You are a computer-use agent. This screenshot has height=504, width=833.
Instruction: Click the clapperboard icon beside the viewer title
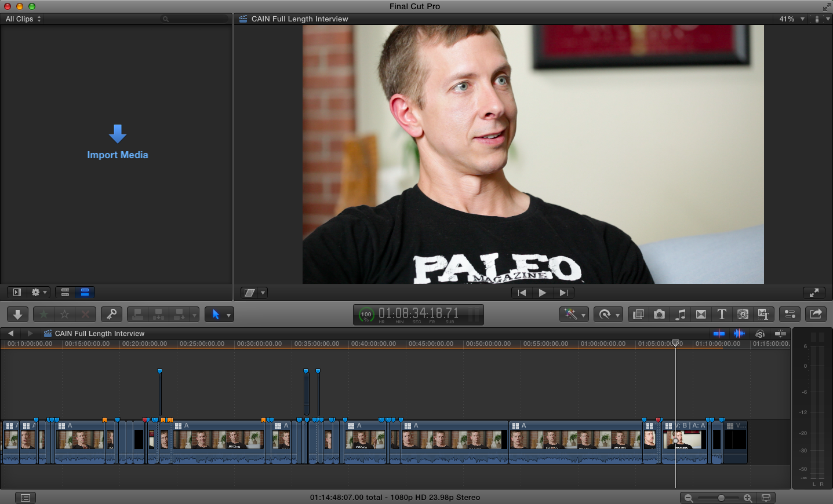(x=243, y=19)
